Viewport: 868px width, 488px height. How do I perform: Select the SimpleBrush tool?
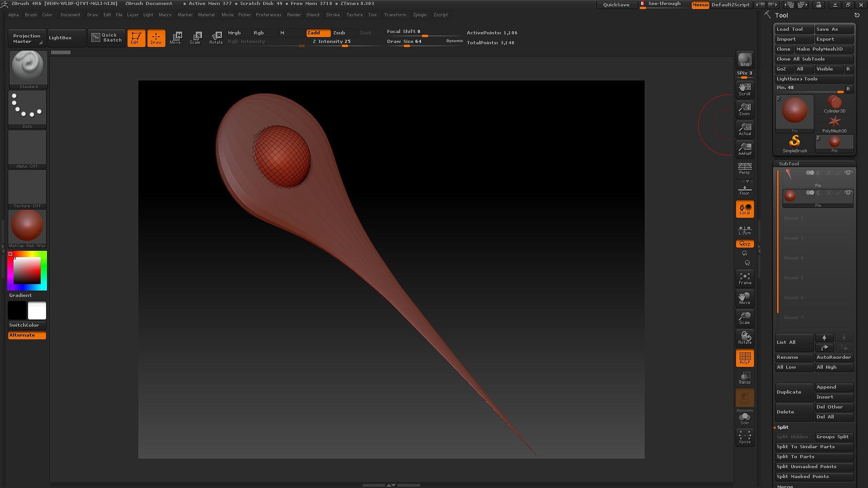[794, 144]
